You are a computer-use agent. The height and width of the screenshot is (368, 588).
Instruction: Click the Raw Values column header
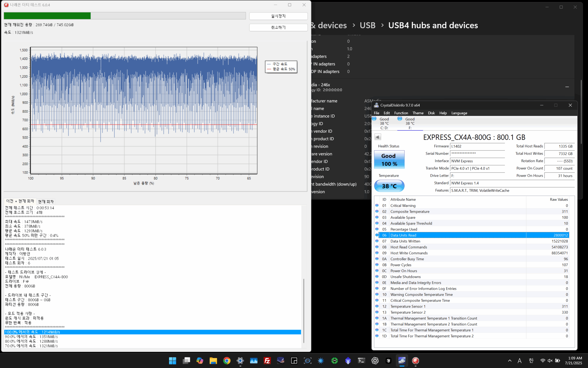548,199
